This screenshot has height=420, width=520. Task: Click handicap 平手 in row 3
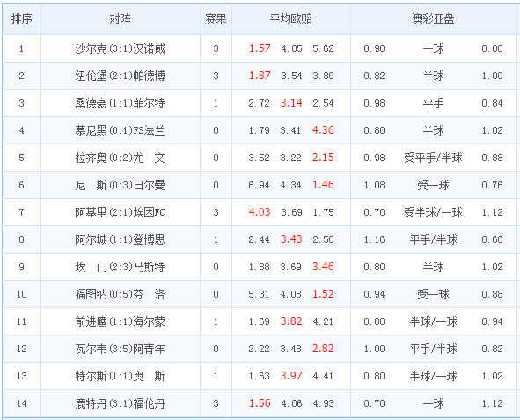pos(433,103)
